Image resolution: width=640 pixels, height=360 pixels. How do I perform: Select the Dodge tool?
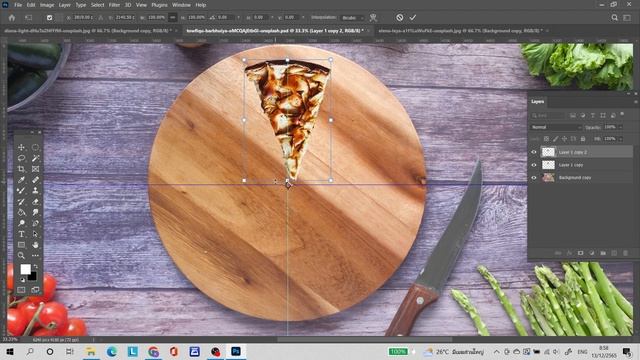coord(21,223)
